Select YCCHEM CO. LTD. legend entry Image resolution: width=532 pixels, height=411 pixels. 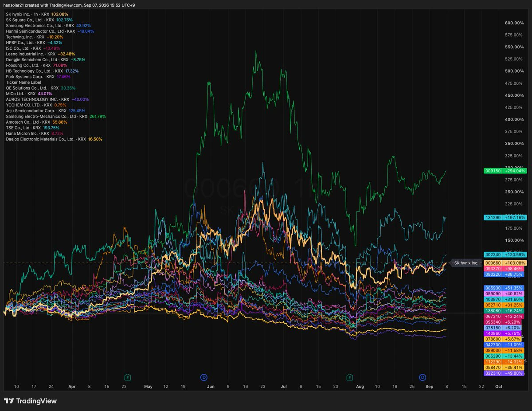click(35, 105)
